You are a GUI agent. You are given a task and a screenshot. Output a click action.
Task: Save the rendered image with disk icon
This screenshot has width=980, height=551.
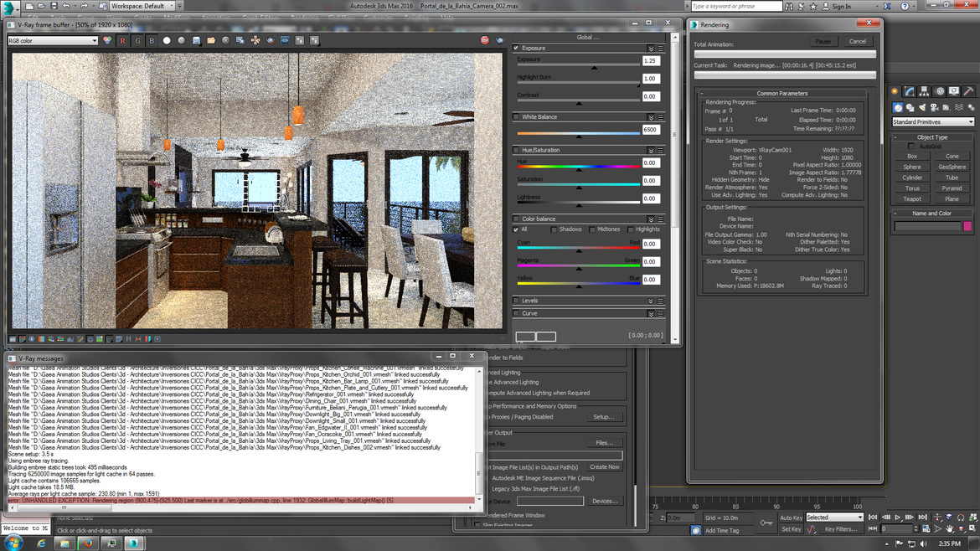point(196,40)
